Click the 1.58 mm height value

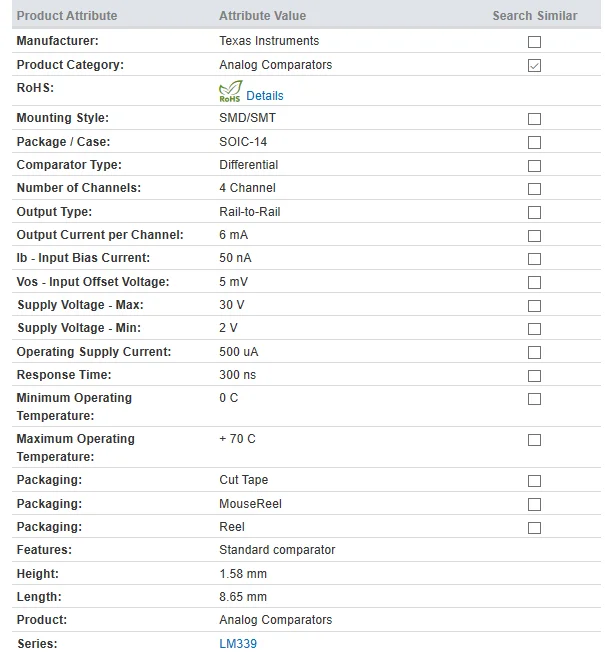pos(243,574)
